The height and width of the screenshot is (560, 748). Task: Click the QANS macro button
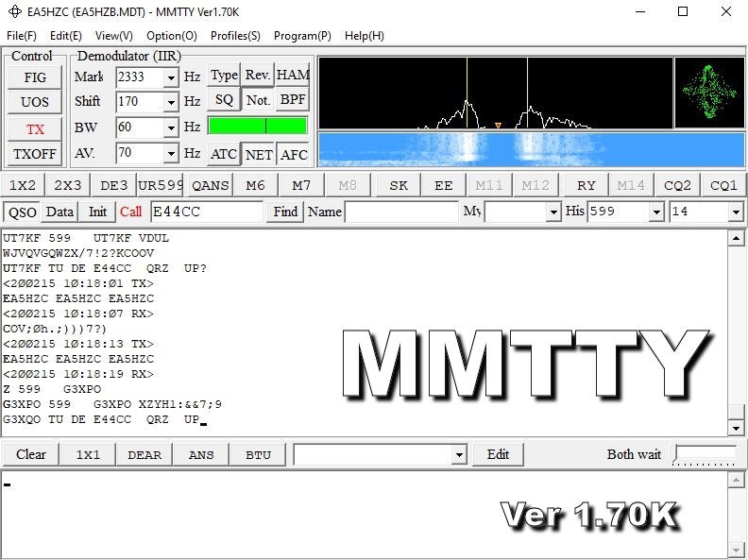pyautogui.click(x=210, y=185)
